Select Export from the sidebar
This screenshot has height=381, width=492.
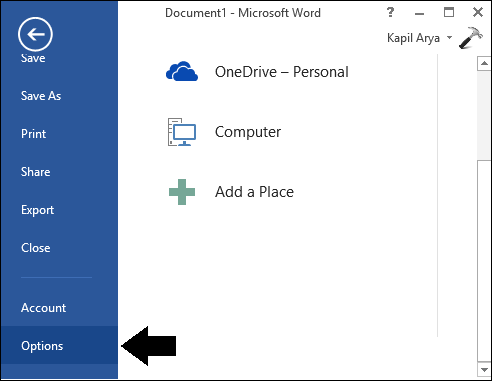pos(37,210)
